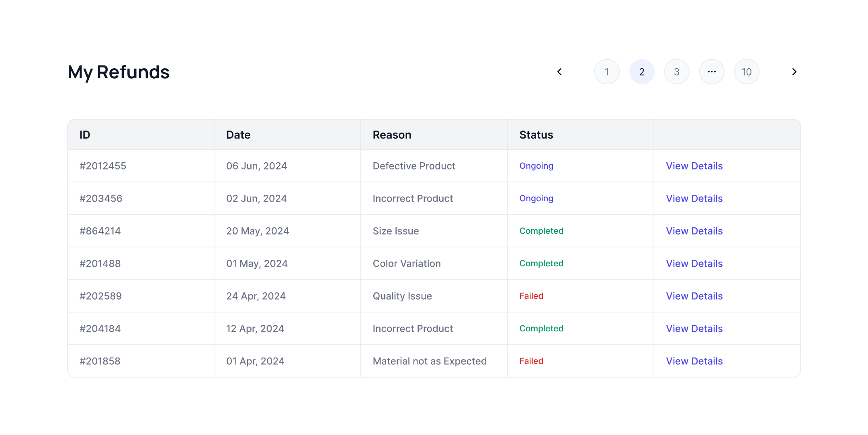Screen dimensions: 868x435
Task: Click the date 20 May, 2024
Action: pos(258,231)
